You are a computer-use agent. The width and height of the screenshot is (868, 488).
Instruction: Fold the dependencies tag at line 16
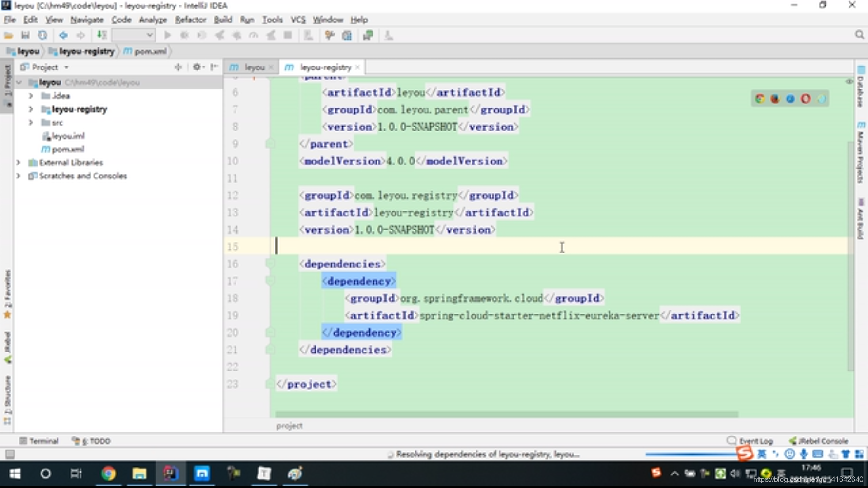tap(270, 264)
